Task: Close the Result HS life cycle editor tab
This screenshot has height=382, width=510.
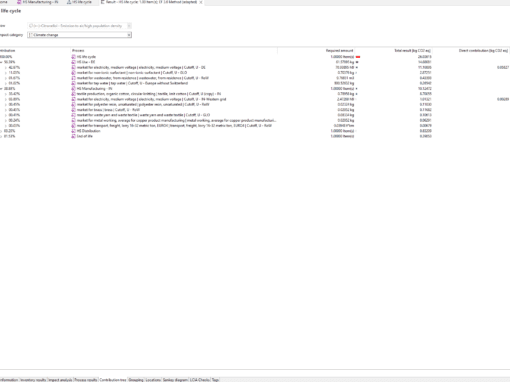Action: [201, 2]
